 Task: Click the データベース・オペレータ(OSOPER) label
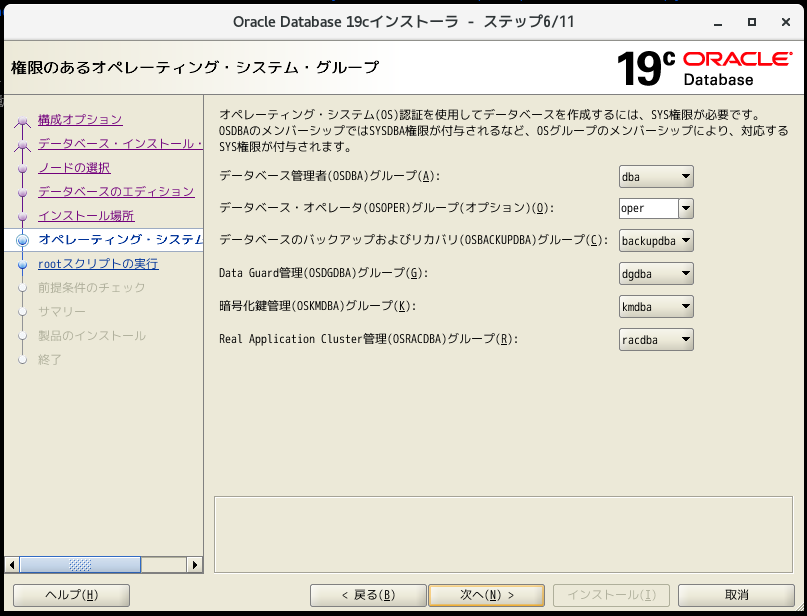coord(387,207)
